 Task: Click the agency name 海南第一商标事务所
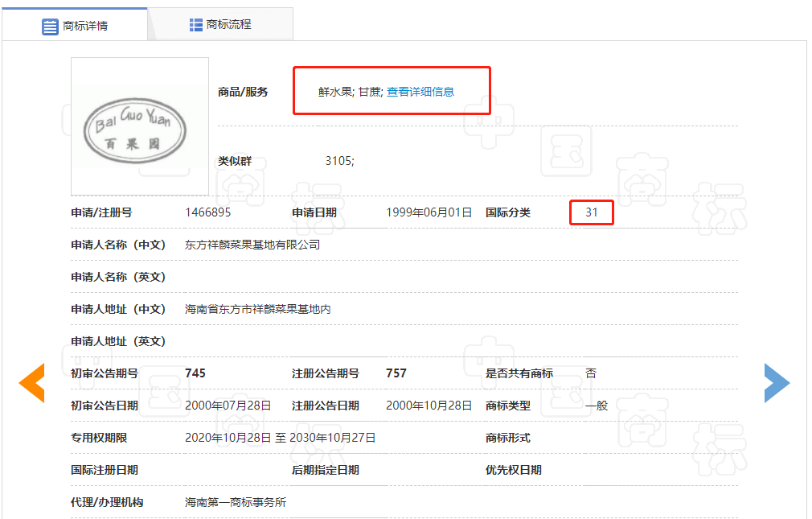pyautogui.click(x=236, y=502)
